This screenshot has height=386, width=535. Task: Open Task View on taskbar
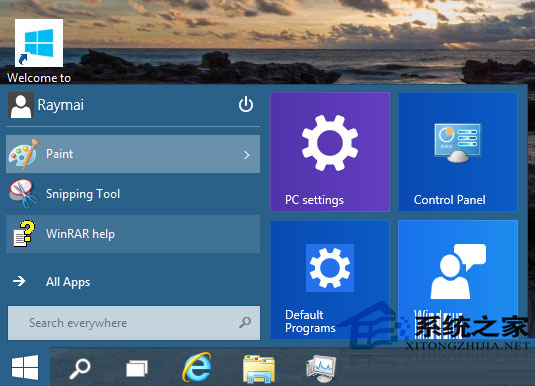[x=136, y=369]
